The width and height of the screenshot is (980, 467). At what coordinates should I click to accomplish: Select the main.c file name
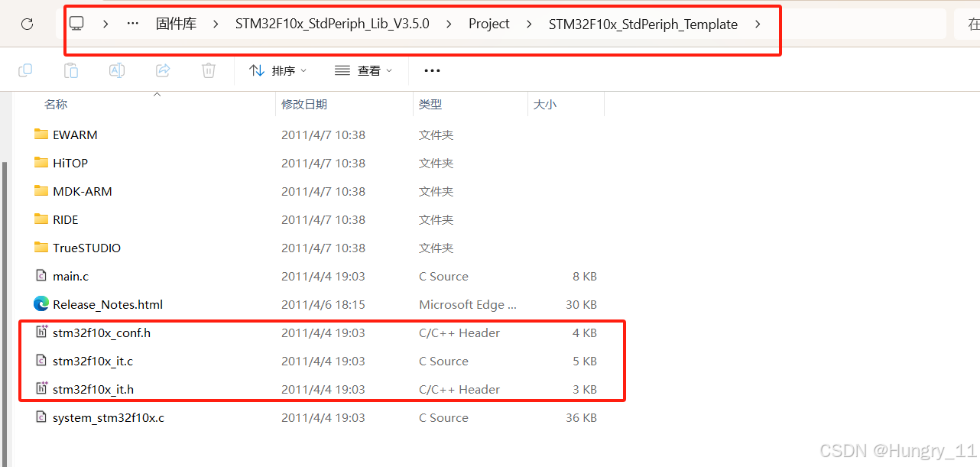click(71, 276)
